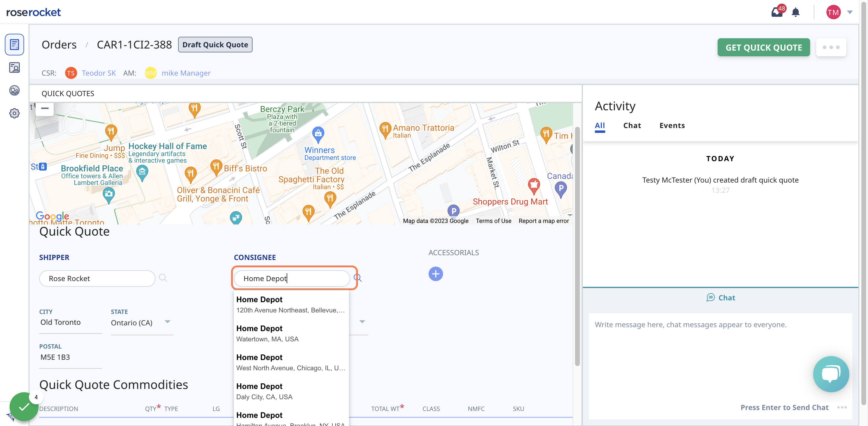868x426 pixels.
Task: Click the parking map pin near Canada
Action: (x=561, y=190)
